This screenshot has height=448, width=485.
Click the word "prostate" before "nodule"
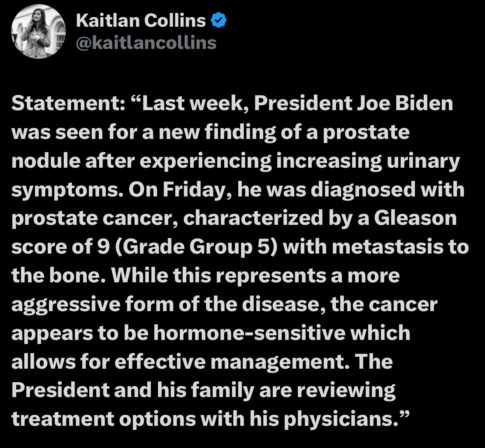tap(367, 133)
